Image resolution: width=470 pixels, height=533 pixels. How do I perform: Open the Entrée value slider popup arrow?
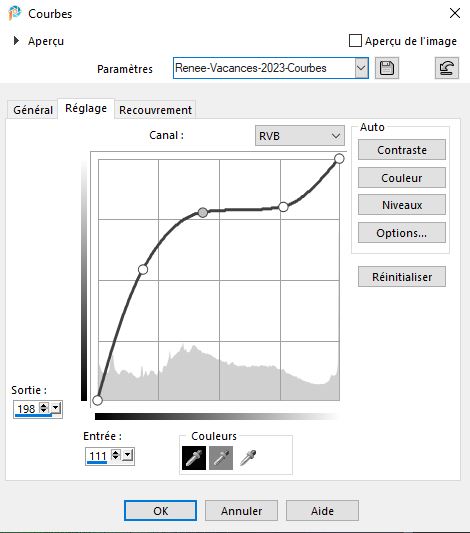pyautogui.click(x=128, y=455)
